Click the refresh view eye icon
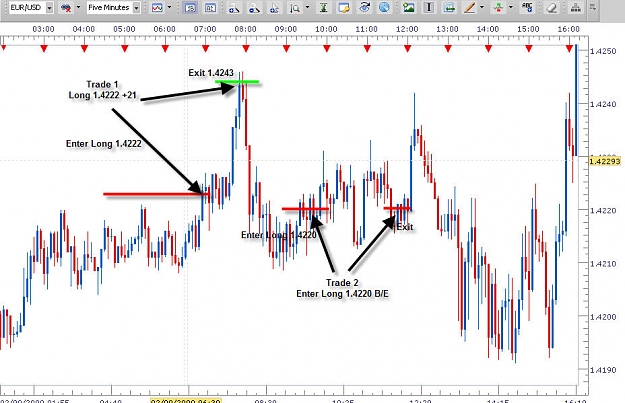Screen dimensions: 625x403 (x=364, y=7)
